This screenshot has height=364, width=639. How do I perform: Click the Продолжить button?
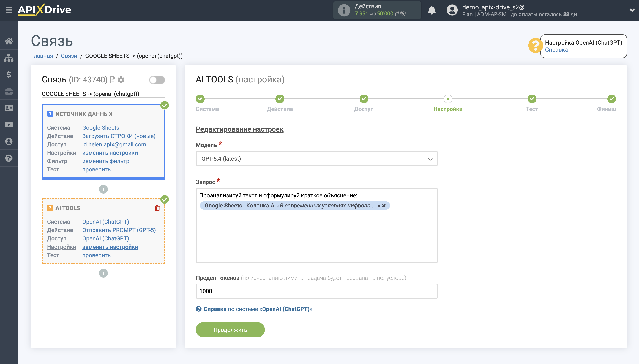pyautogui.click(x=230, y=329)
